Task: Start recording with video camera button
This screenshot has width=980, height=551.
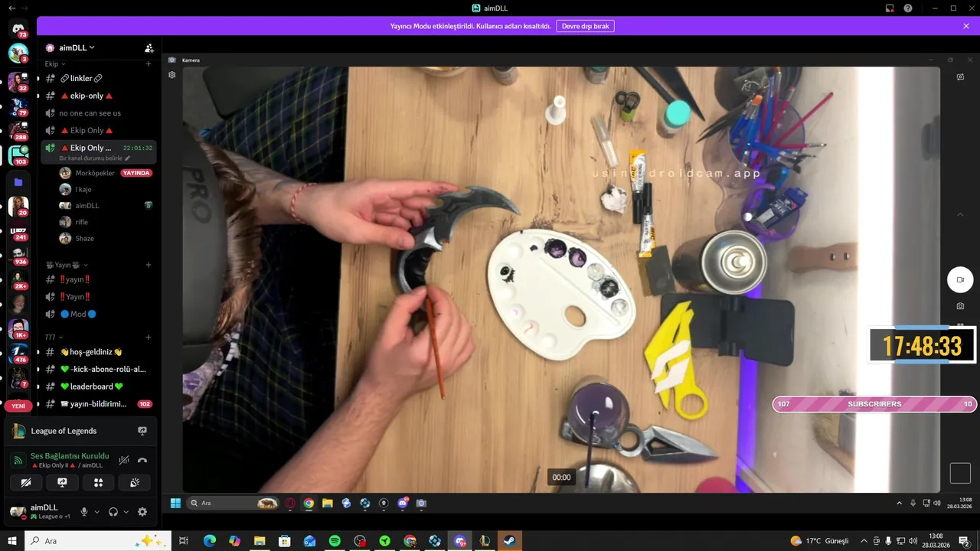Action: [960, 280]
